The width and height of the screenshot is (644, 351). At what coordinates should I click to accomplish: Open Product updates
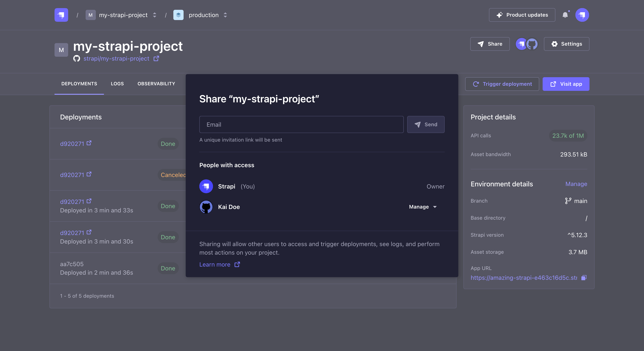pos(522,15)
